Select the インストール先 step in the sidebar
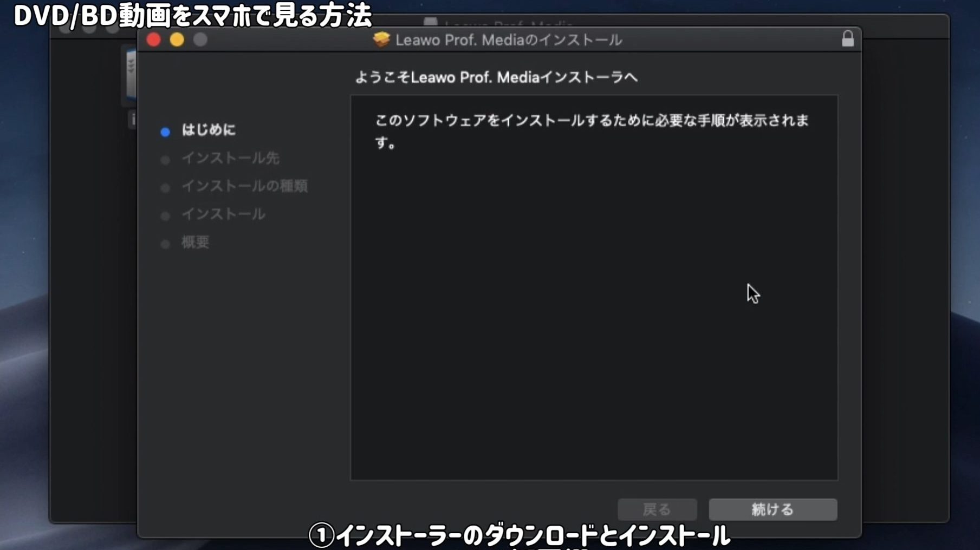This screenshot has height=550, width=980. 230,158
